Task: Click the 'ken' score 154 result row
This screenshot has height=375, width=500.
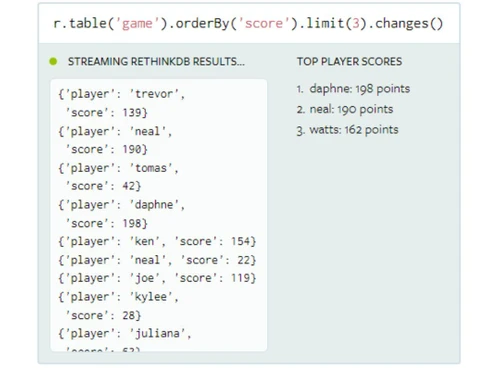Action: click(x=157, y=241)
